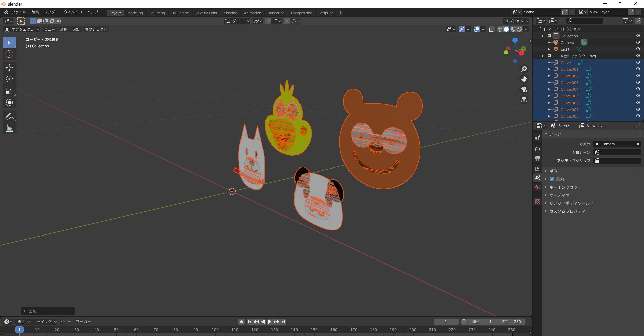Select the Move tool
Image resolution: width=644 pixels, height=336 pixels.
click(x=9, y=68)
